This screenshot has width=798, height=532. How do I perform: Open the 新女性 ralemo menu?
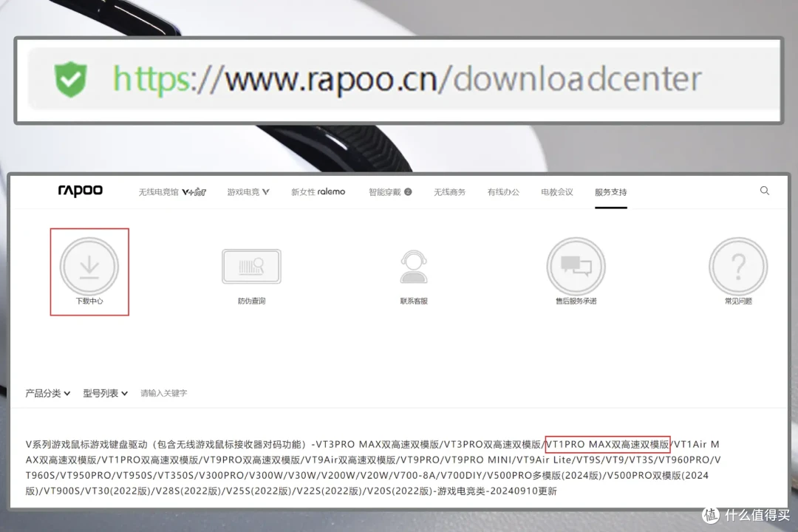pyautogui.click(x=318, y=192)
